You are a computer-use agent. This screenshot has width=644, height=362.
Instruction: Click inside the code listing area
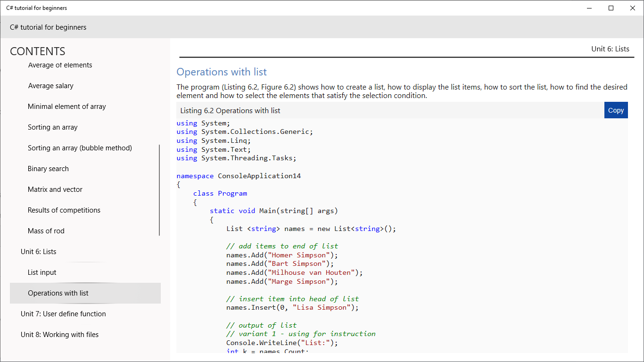(x=401, y=236)
